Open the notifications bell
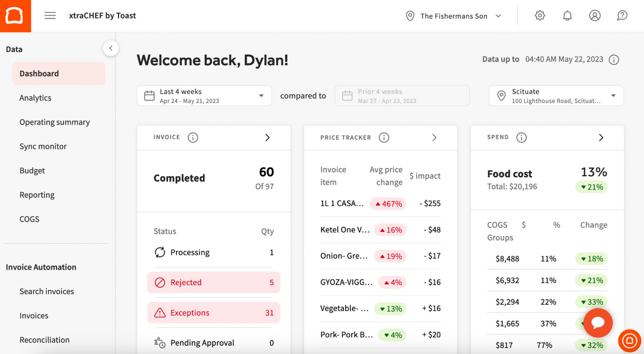 point(567,15)
